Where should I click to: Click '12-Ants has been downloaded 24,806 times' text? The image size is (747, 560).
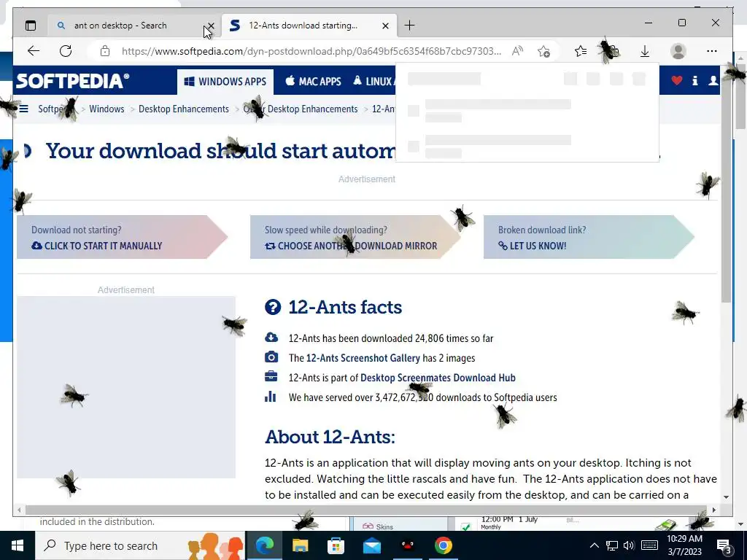point(391,338)
